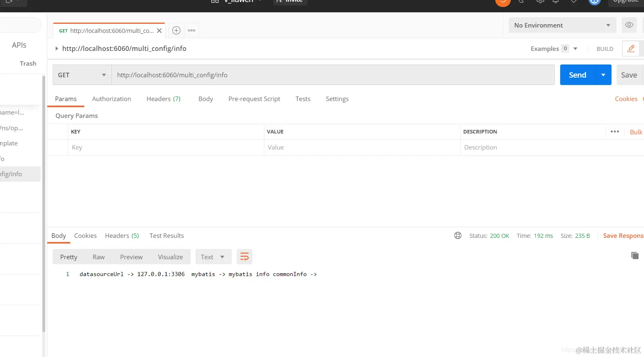644x357 pixels.
Task: Click the environment quick look eye icon
Action: tap(629, 25)
